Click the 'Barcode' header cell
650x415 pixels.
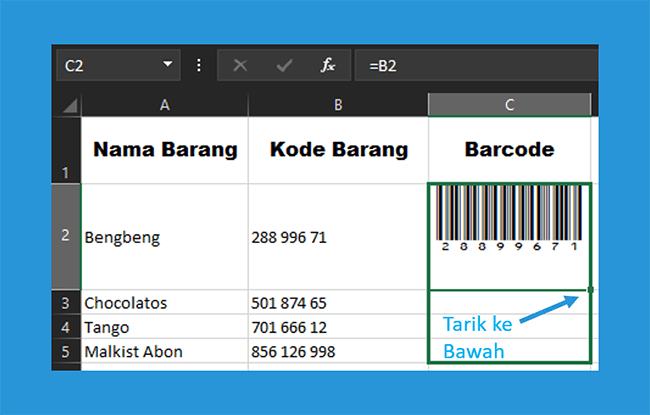(x=509, y=150)
